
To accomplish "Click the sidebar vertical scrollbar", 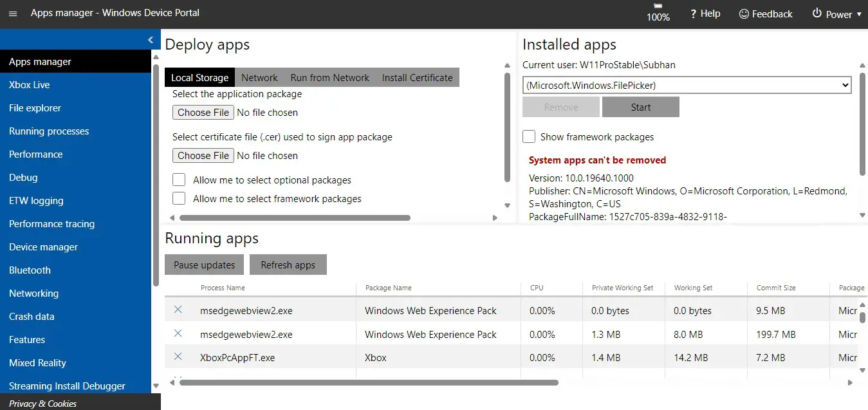I will click(155, 174).
